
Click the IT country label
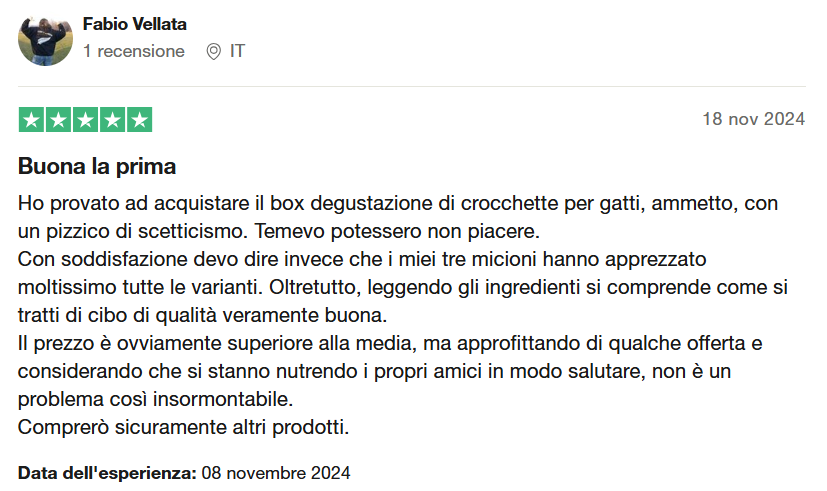pos(237,51)
